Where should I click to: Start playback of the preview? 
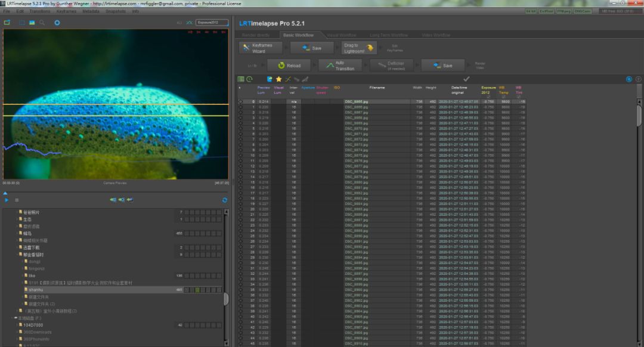6,200
